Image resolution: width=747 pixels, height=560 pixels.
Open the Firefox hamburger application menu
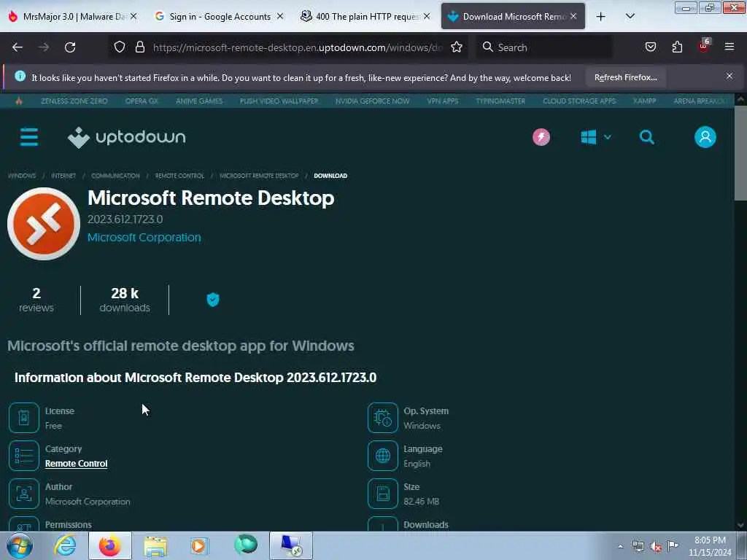coord(729,47)
